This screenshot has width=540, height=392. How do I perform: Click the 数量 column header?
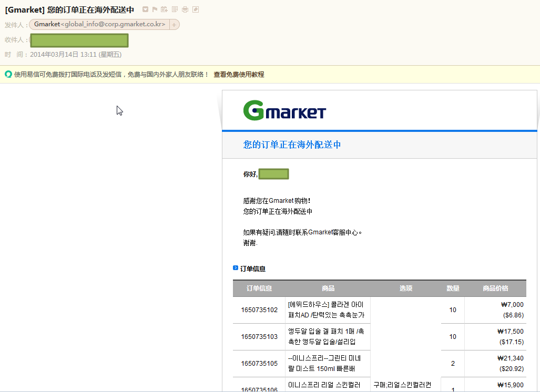[x=453, y=288]
